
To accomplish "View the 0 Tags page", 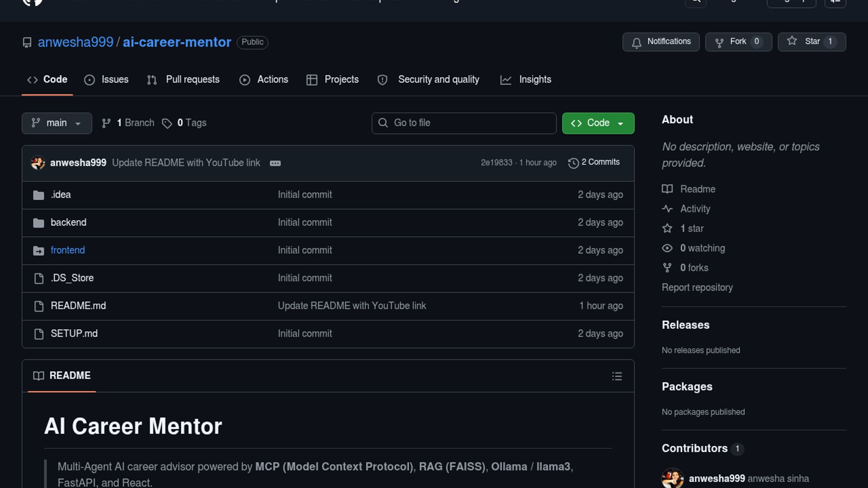I will click(184, 123).
